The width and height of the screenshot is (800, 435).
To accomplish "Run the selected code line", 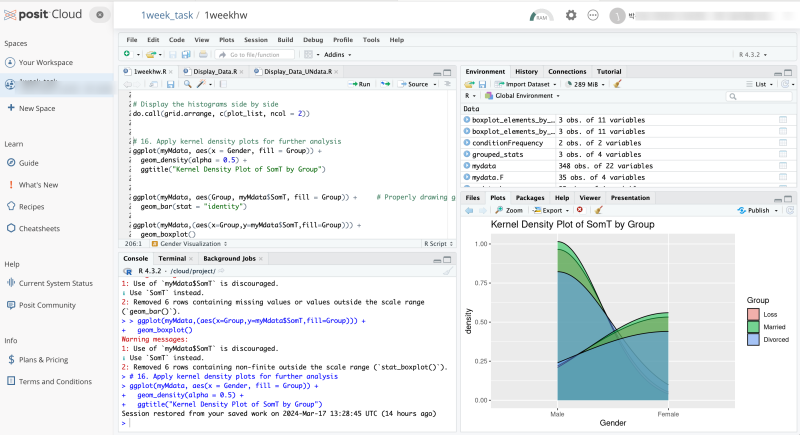I will (359, 84).
